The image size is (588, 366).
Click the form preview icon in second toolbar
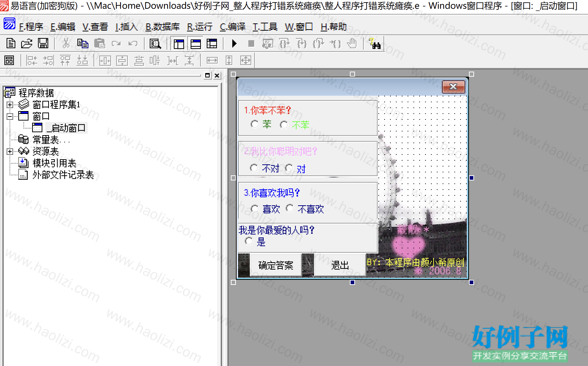point(9,60)
